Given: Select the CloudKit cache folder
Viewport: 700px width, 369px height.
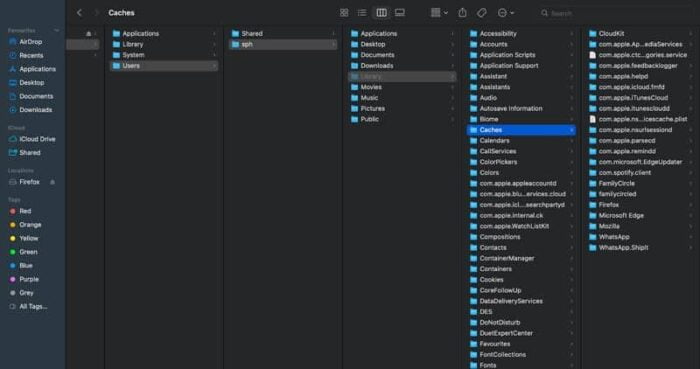Looking at the screenshot, I should point(641,33).
